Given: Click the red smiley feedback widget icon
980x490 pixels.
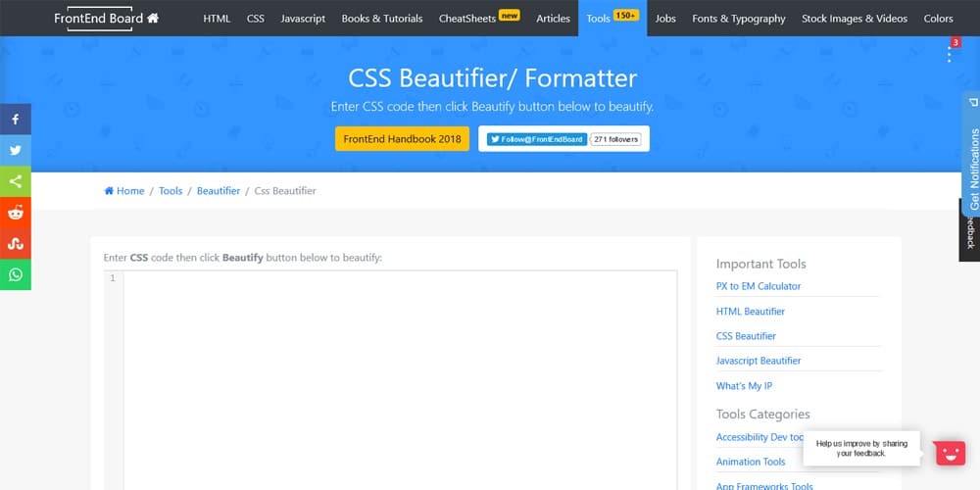Looking at the screenshot, I should click(951, 452).
